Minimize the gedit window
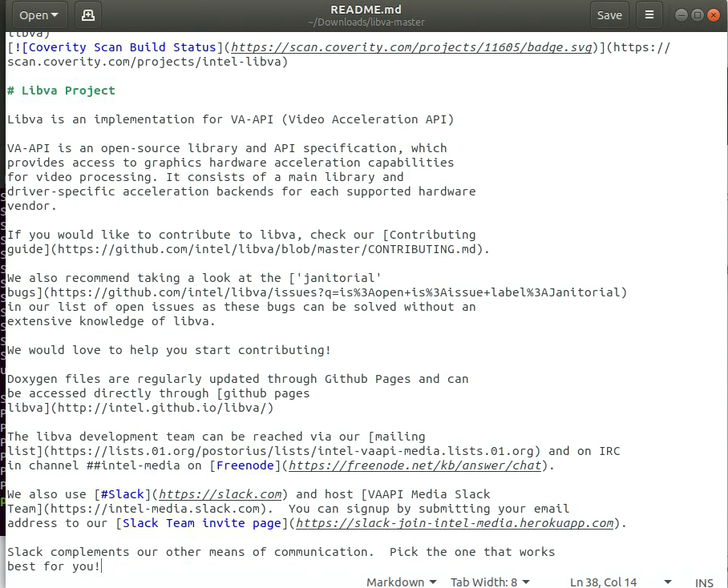This screenshot has width=728, height=588. pos(682,14)
